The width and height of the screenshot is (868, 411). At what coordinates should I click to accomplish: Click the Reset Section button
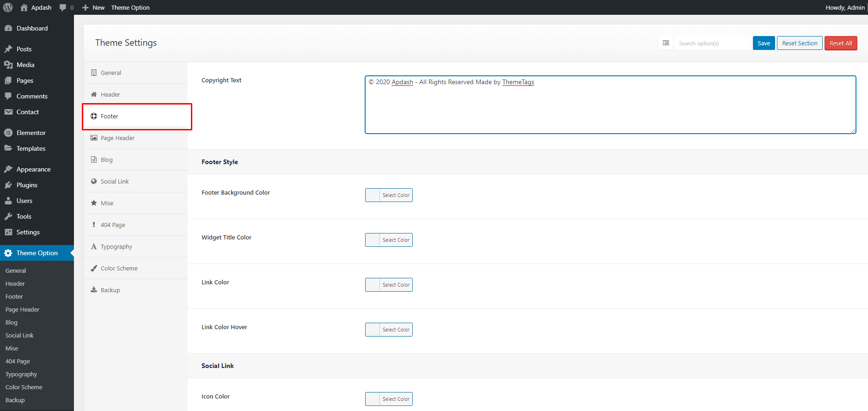click(x=800, y=43)
